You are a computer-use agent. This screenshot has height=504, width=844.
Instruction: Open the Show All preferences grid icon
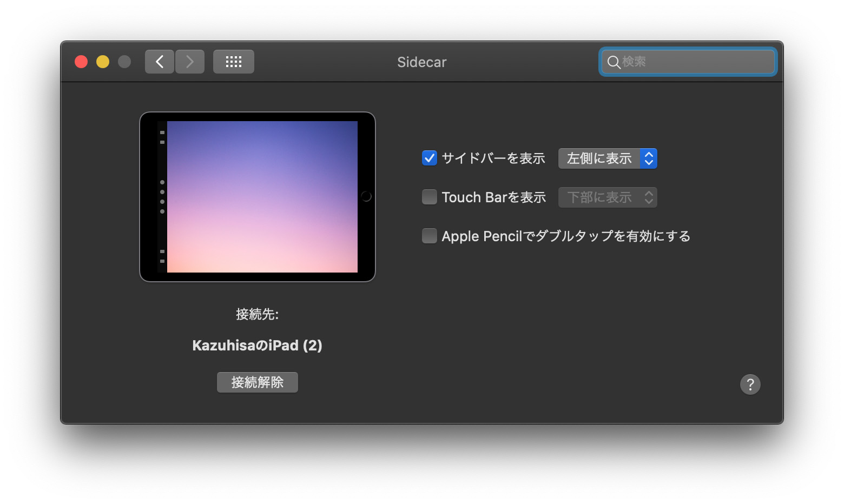click(233, 61)
